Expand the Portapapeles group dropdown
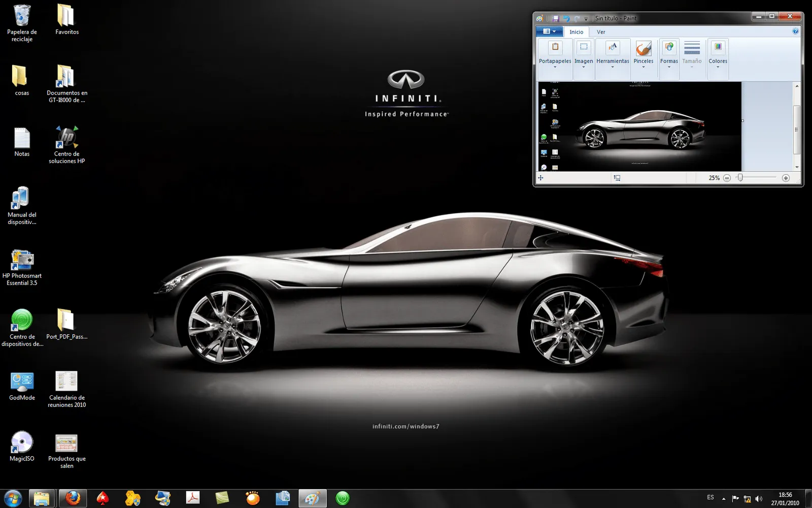 click(555, 67)
